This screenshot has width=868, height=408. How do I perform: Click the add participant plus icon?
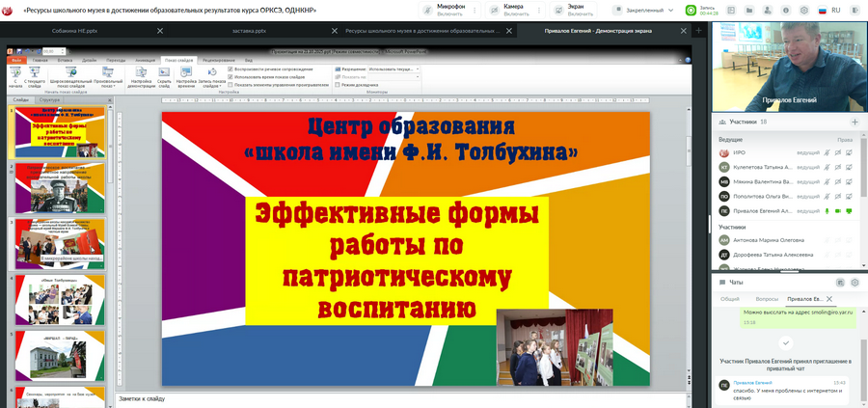pos(854,122)
